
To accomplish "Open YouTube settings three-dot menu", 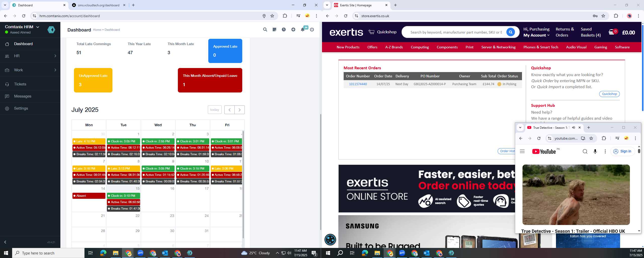I will tap(605, 151).
